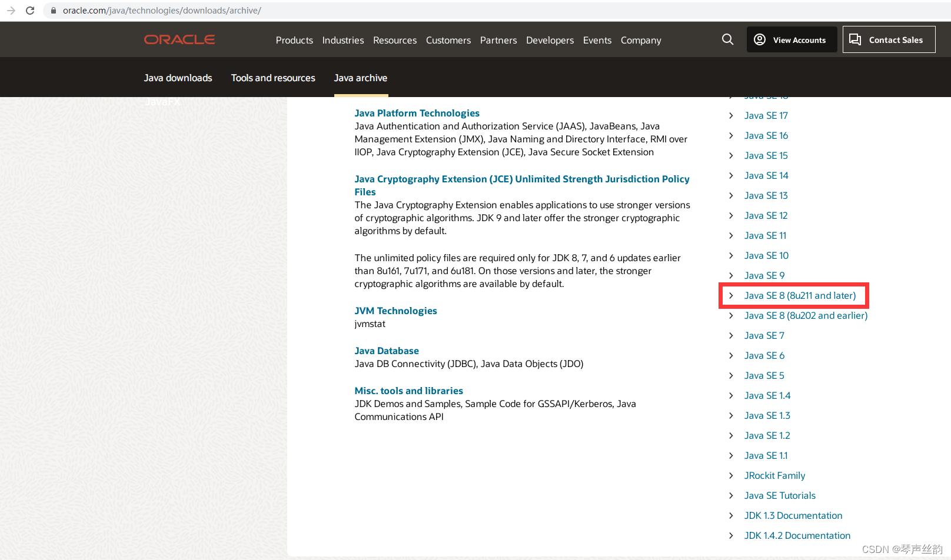
Task: Open View Accounts
Action: pos(792,39)
